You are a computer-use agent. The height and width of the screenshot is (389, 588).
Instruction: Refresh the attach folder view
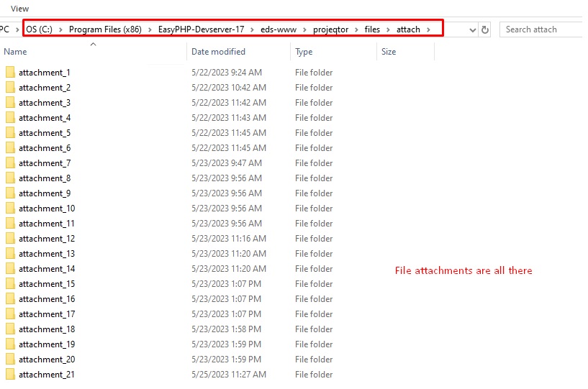pyautogui.click(x=485, y=29)
